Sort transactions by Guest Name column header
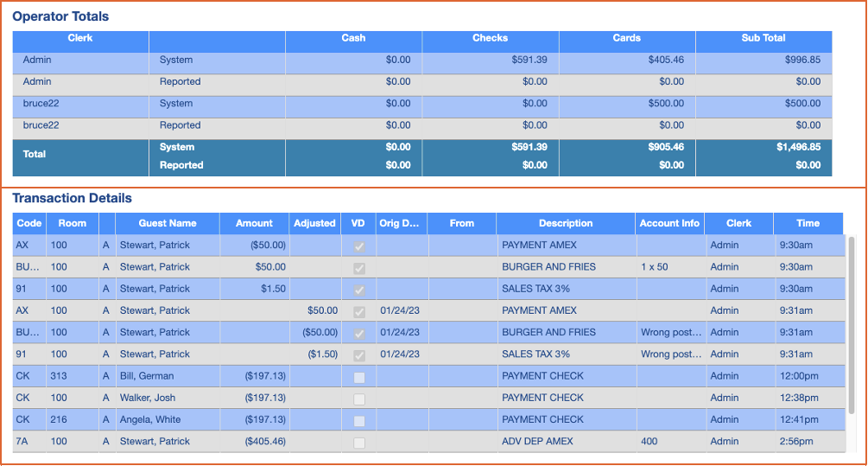Screen dimensions: 868x466 (168, 223)
